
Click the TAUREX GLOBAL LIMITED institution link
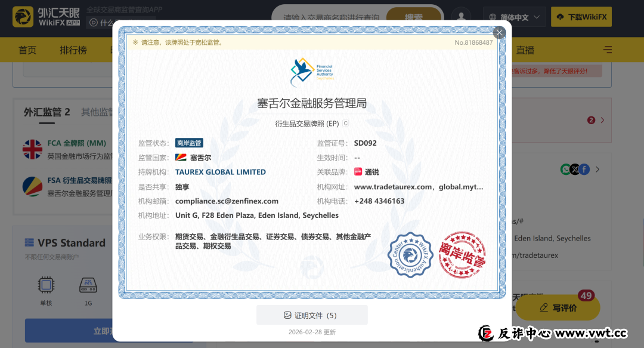pos(221,172)
